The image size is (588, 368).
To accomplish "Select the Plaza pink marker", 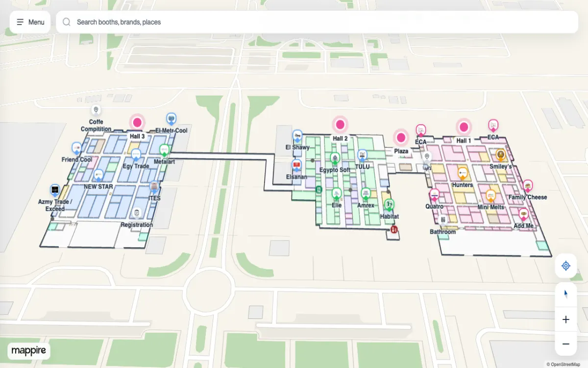I will click(401, 137).
